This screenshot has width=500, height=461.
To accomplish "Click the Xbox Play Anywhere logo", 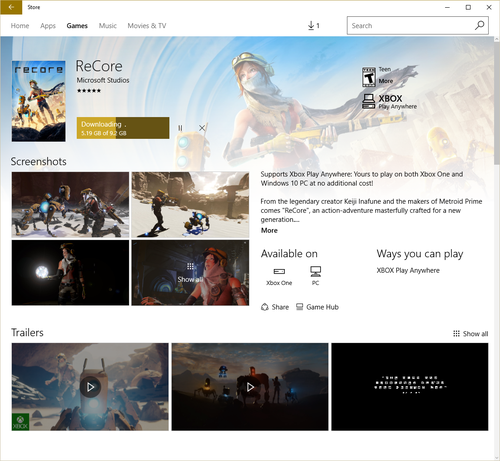I will [x=389, y=102].
